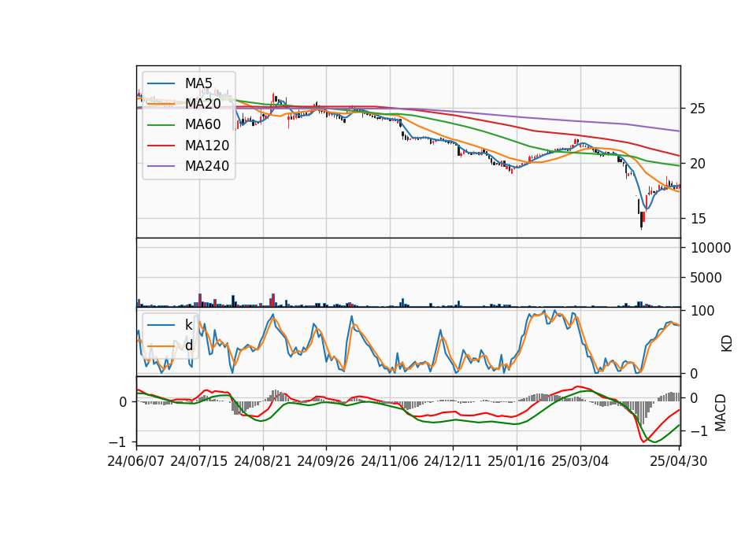Click the MACD left axis value −1
Screen dimensions: 756x543
click(117, 442)
